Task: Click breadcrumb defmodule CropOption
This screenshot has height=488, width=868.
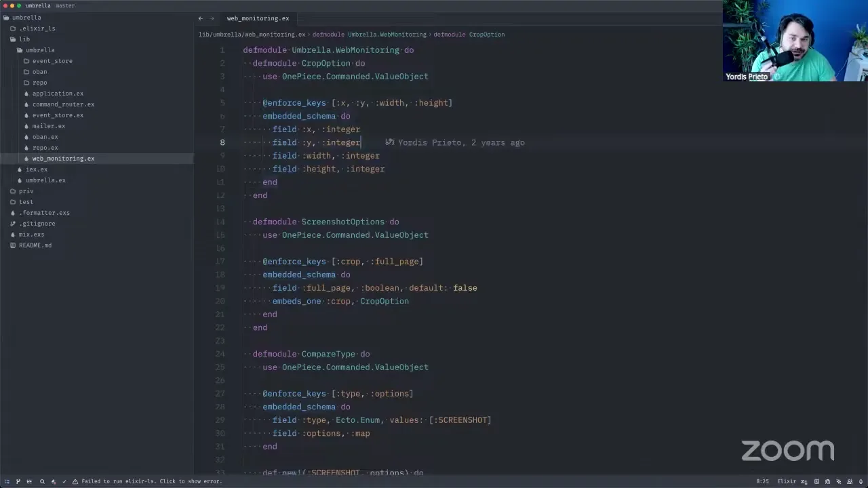Action: tap(469, 35)
